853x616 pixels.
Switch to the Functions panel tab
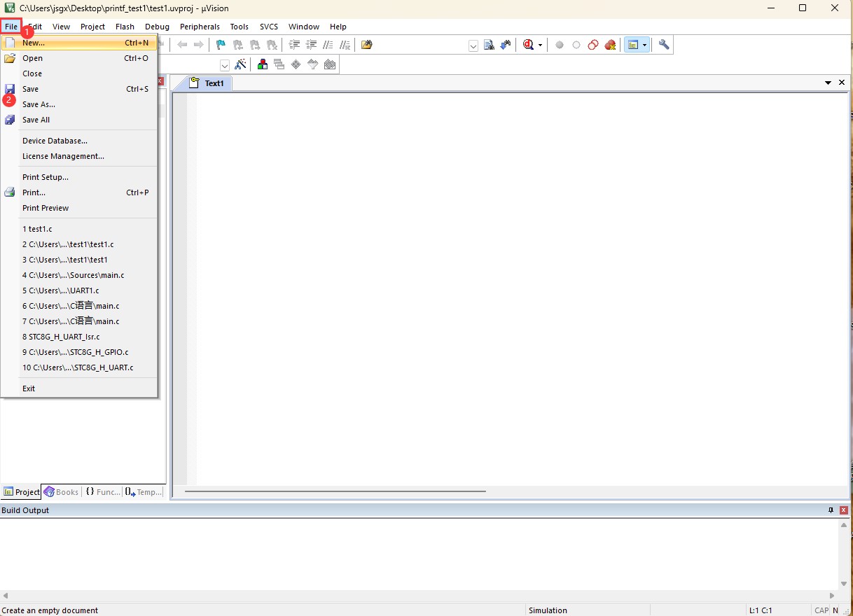click(x=103, y=492)
